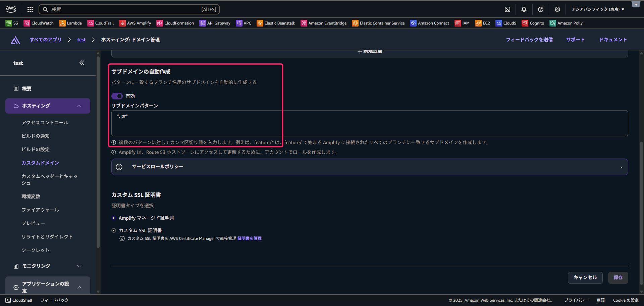Open 概要 in the sidebar
644x306 pixels.
pos(26,89)
